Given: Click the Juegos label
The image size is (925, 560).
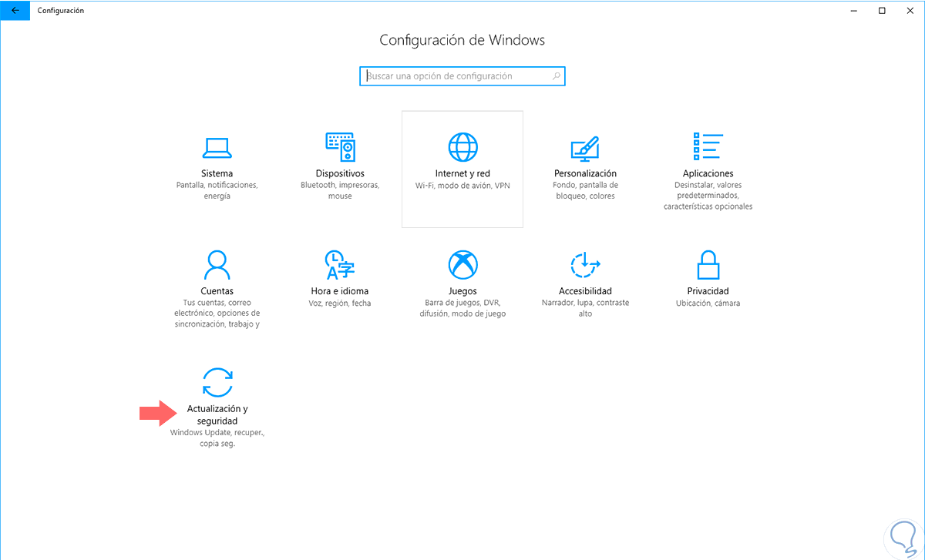Looking at the screenshot, I should (462, 291).
